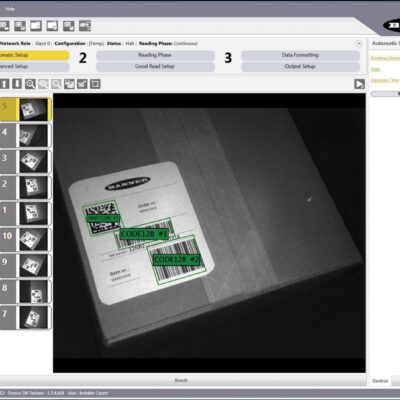
Task: Select the Automatic Setup step button
Action: click(x=34, y=55)
